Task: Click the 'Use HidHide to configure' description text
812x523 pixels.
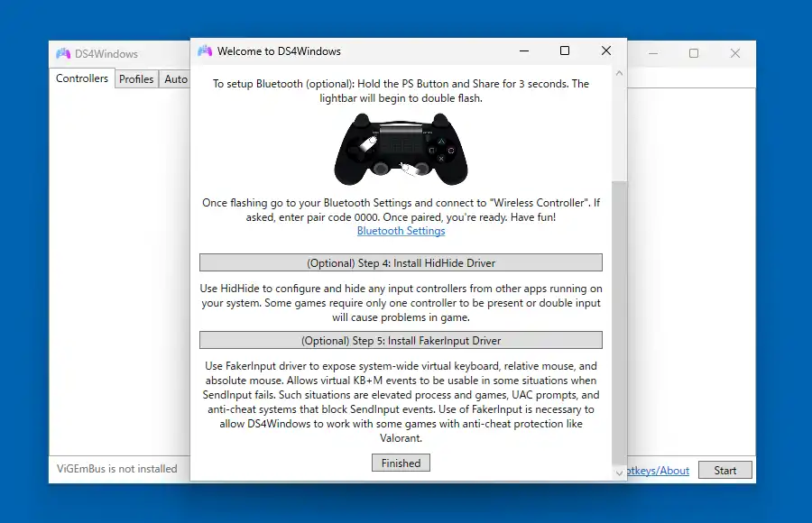Action: [x=401, y=303]
